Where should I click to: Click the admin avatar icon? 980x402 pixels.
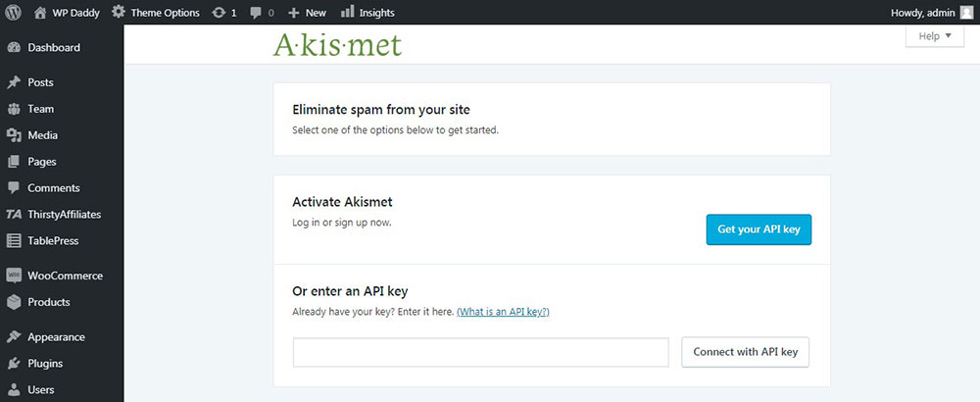coord(966,13)
